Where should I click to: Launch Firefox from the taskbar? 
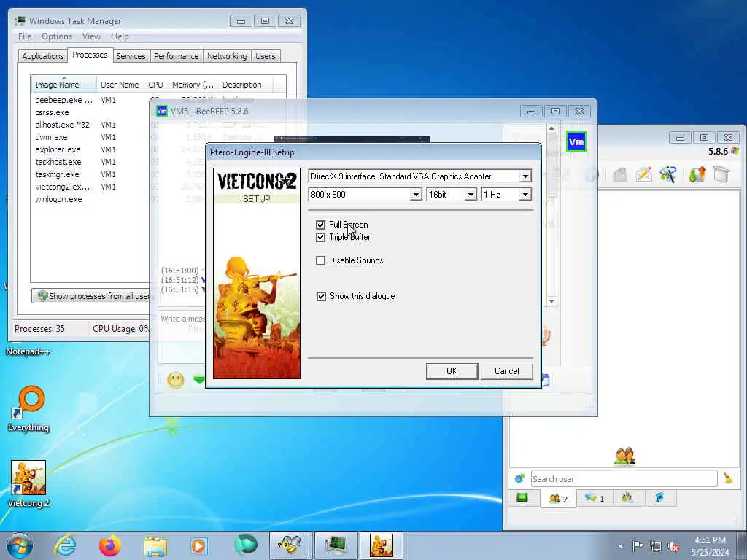pyautogui.click(x=110, y=545)
